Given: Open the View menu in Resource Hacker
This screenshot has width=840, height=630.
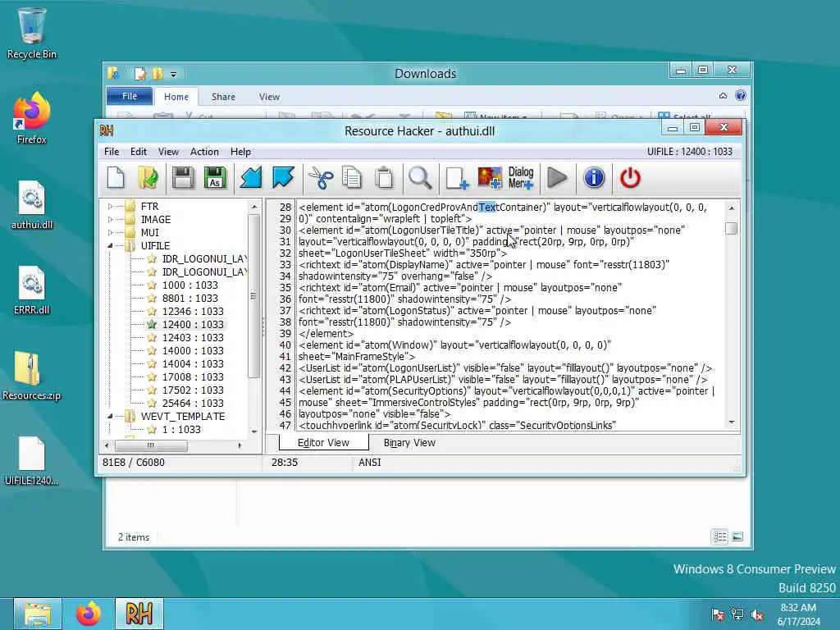Looking at the screenshot, I should [168, 152].
